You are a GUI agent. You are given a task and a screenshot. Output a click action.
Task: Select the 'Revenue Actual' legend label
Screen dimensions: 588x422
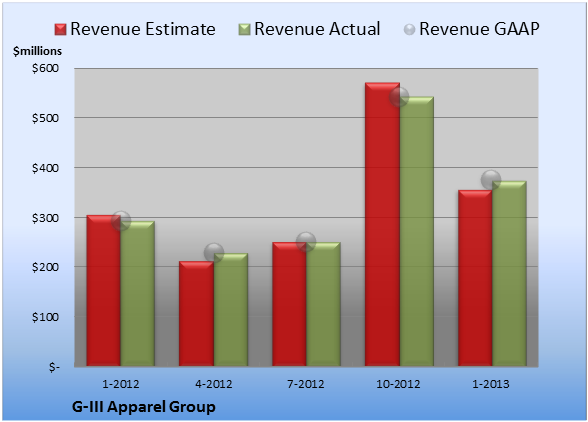[x=317, y=29]
